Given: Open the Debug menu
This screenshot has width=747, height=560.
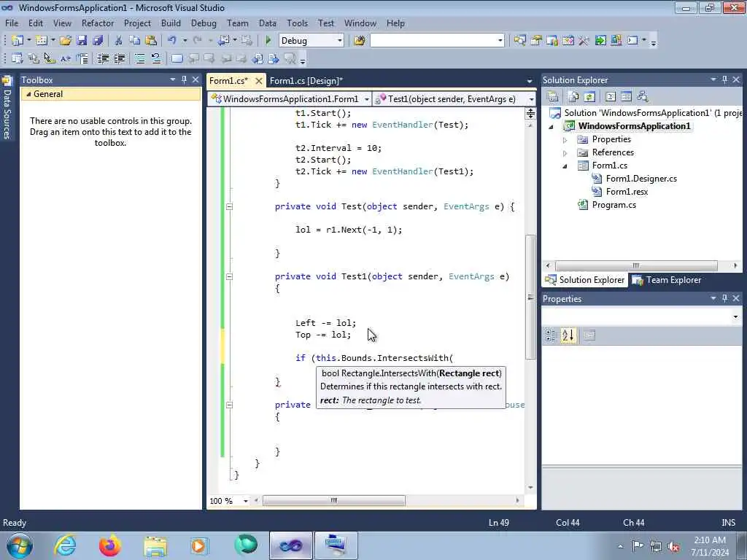Looking at the screenshot, I should (x=204, y=23).
